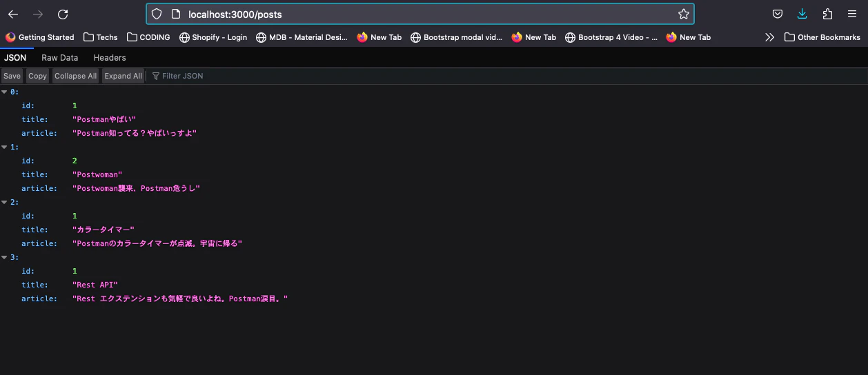Screen dimensions: 868x375
Task: Select the article value "Postman知ってる？やばいっすよ"
Action: click(135, 133)
